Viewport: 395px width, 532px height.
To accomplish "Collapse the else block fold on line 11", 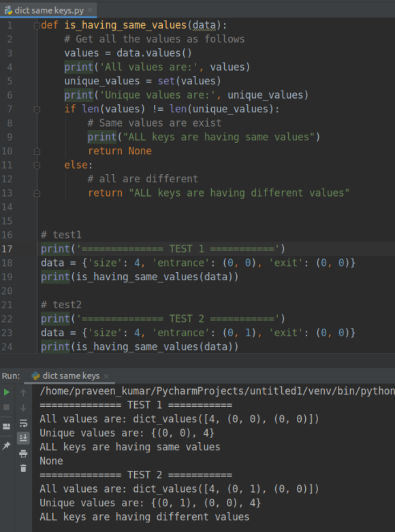I will pyautogui.click(x=37, y=165).
